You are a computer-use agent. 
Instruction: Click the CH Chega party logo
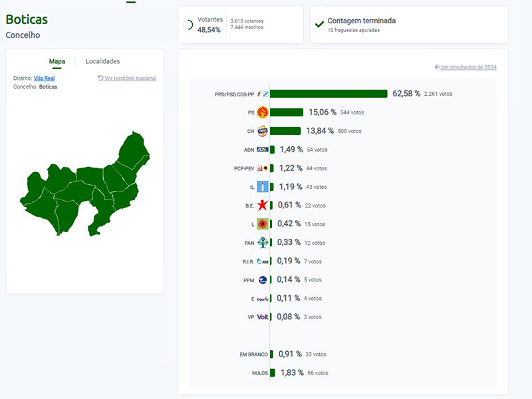(263, 131)
